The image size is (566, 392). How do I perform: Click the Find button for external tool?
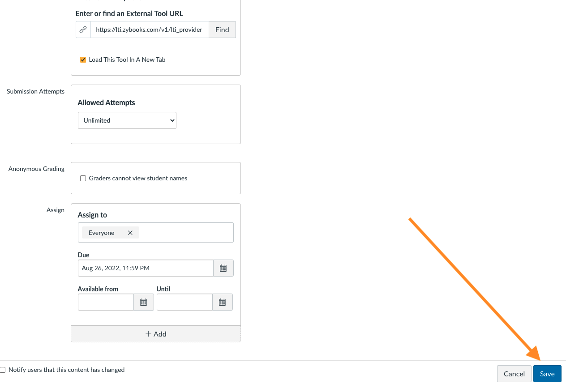click(x=222, y=30)
